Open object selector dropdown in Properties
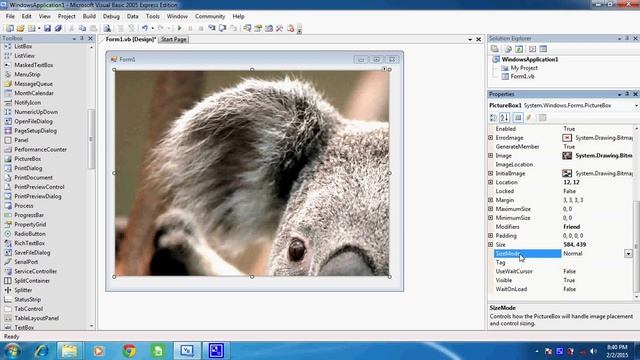 click(636, 106)
